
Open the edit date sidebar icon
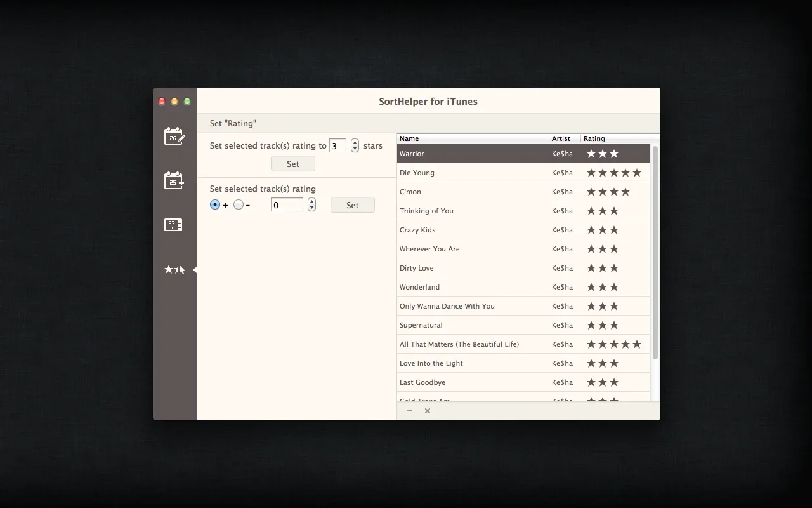pos(174,136)
